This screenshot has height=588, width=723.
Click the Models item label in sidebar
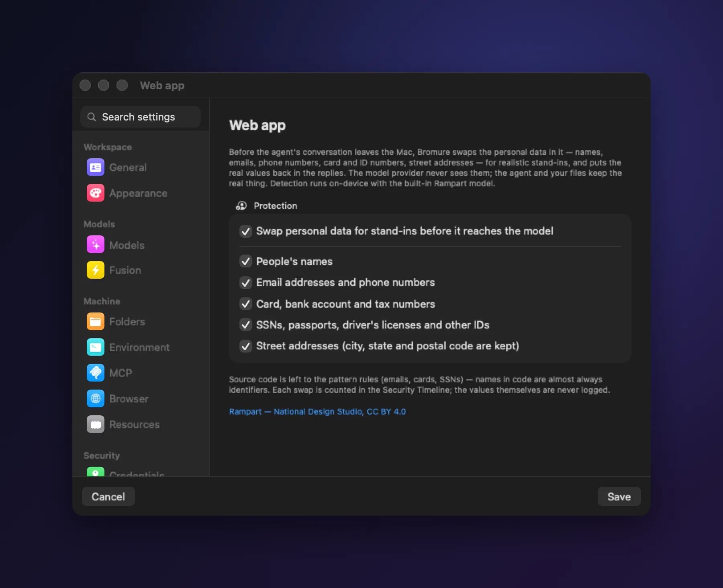pos(127,245)
